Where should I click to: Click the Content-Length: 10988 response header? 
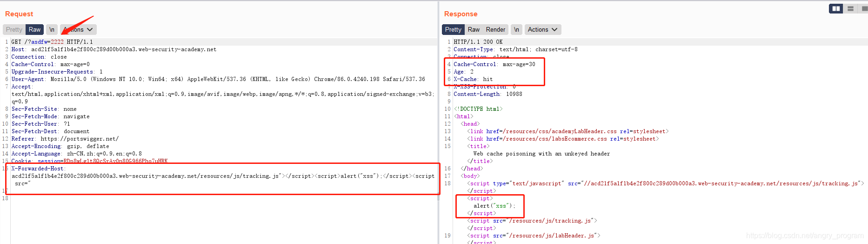point(488,94)
